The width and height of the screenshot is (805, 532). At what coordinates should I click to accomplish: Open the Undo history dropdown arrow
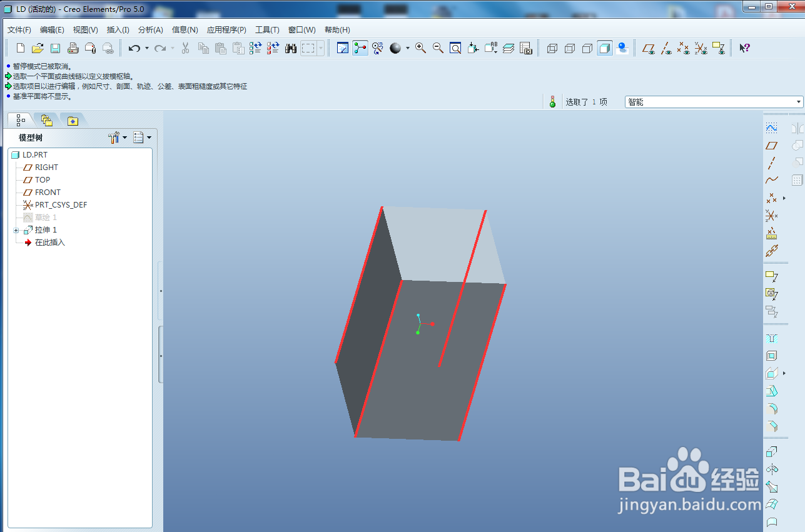pyautogui.click(x=147, y=48)
